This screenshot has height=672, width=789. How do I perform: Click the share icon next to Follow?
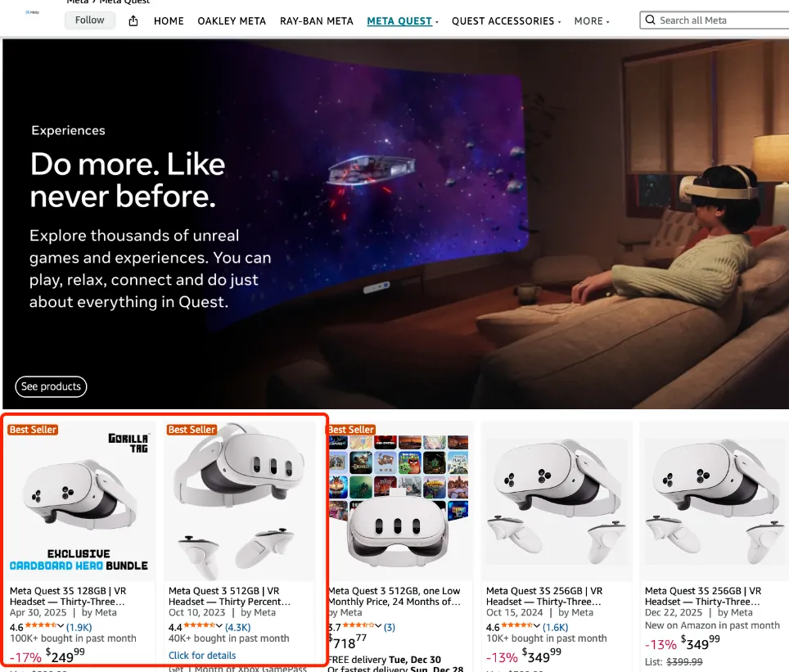pyautogui.click(x=133, y=20)
